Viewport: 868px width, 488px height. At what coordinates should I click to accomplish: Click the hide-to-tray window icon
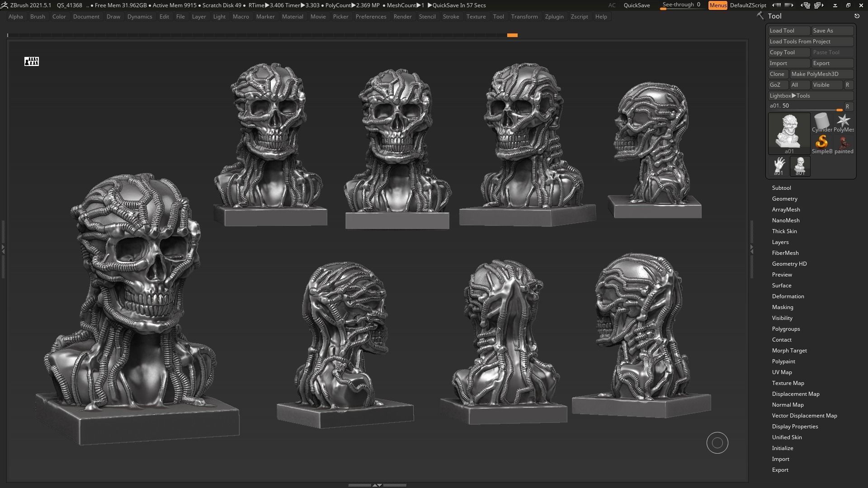835,5
